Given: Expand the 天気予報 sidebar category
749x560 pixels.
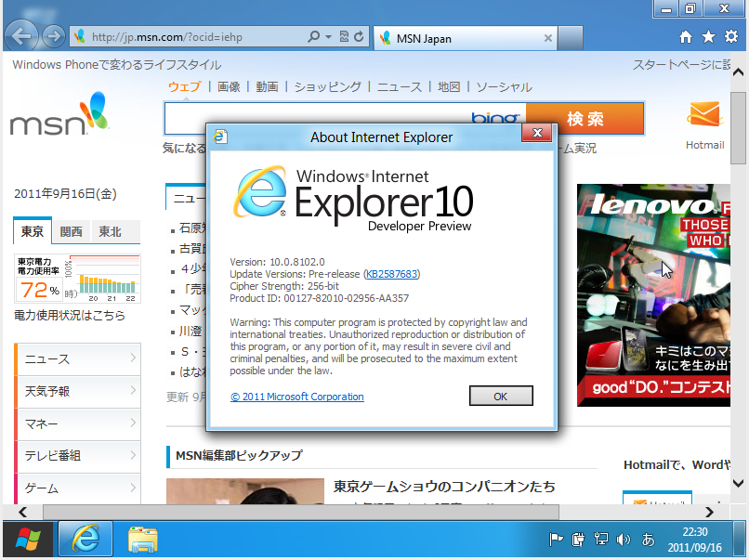Looking at the screenshot, I should click(x=78, y=392).
